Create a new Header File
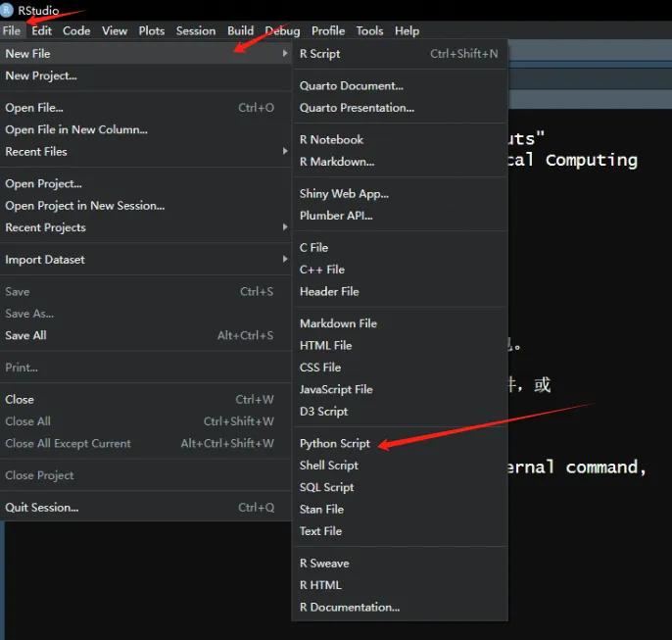 (400, 291)
